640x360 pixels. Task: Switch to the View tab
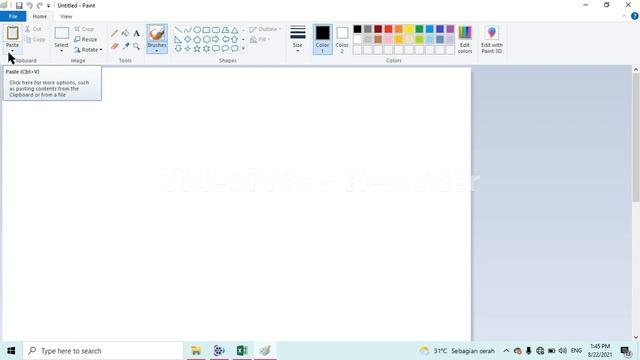click(x=66, y=16)
